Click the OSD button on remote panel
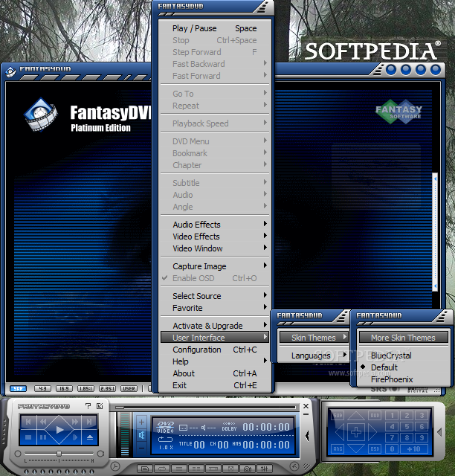Screen dimensions: 455x476 pyautogui.click(x=375, y=448)
